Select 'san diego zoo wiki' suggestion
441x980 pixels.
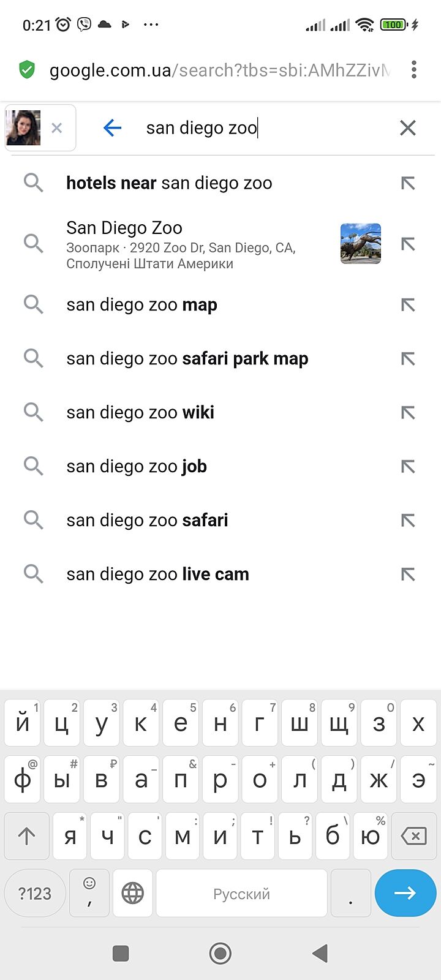[x=140, y=413]
